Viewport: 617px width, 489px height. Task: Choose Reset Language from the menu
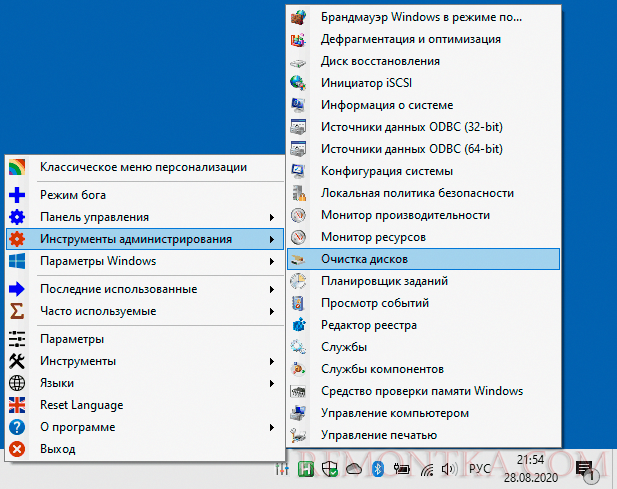(x=145, y=405)
